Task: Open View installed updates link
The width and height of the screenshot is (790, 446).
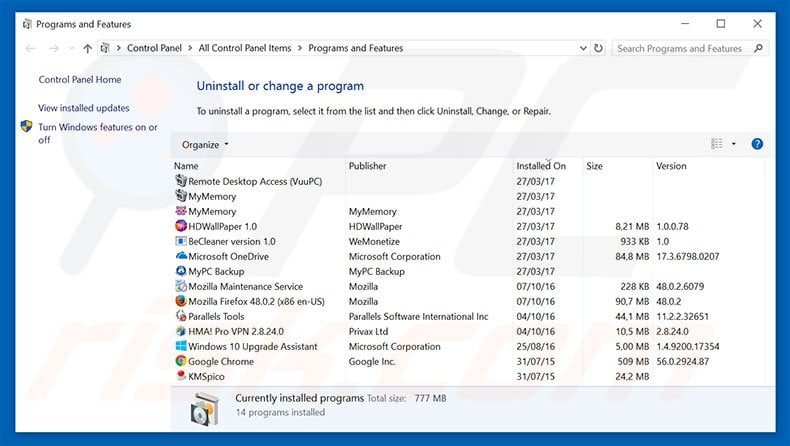Action: [84, 108]
